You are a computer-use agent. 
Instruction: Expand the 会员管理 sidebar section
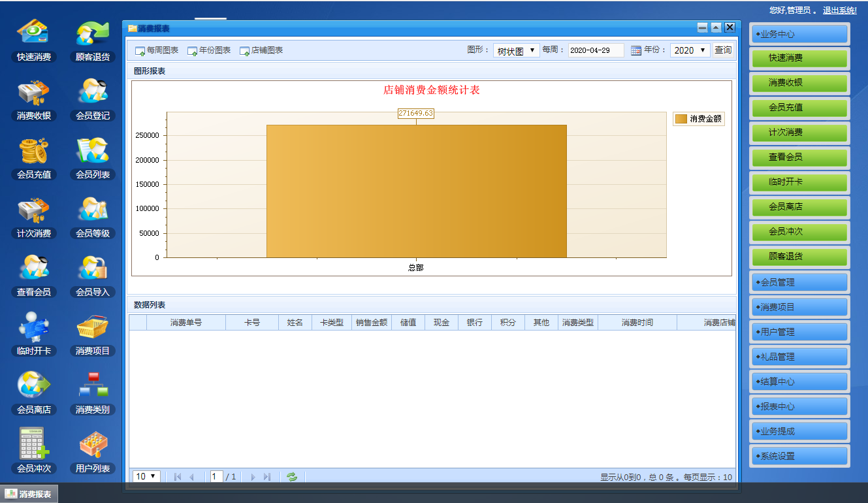tap(799, 282)
